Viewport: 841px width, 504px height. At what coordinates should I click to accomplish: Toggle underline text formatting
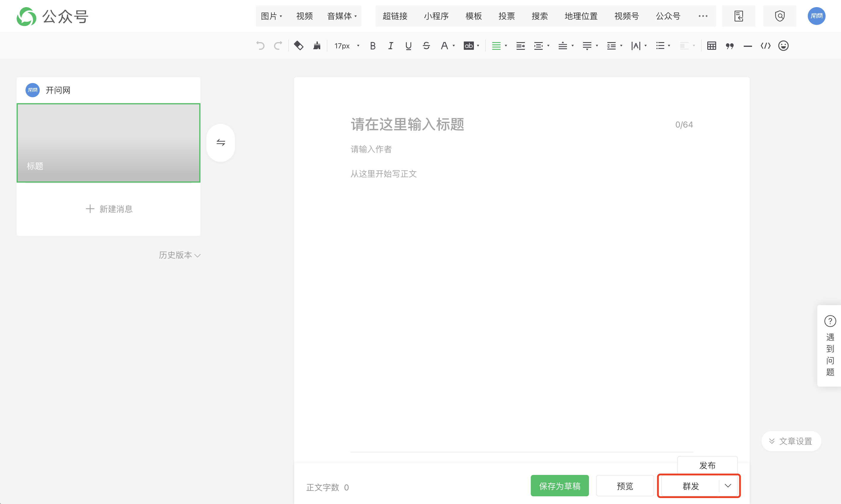tap(408, 46)
